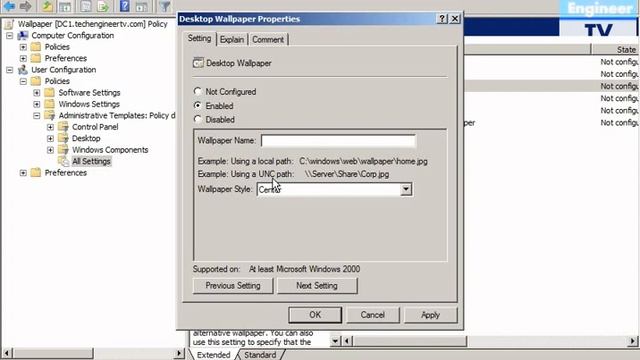Select the Disabled radio button
640x360 pixels.
(198, 119)
